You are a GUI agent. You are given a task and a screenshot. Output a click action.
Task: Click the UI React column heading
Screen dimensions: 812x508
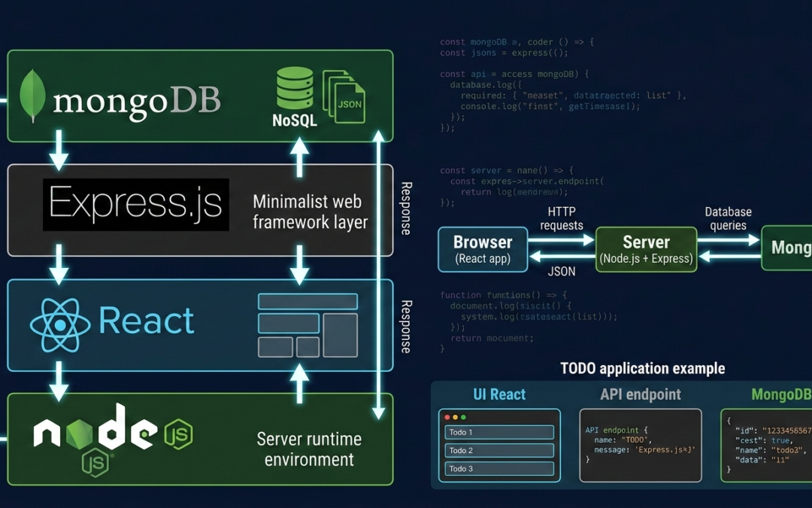click(x=499, y=394)
